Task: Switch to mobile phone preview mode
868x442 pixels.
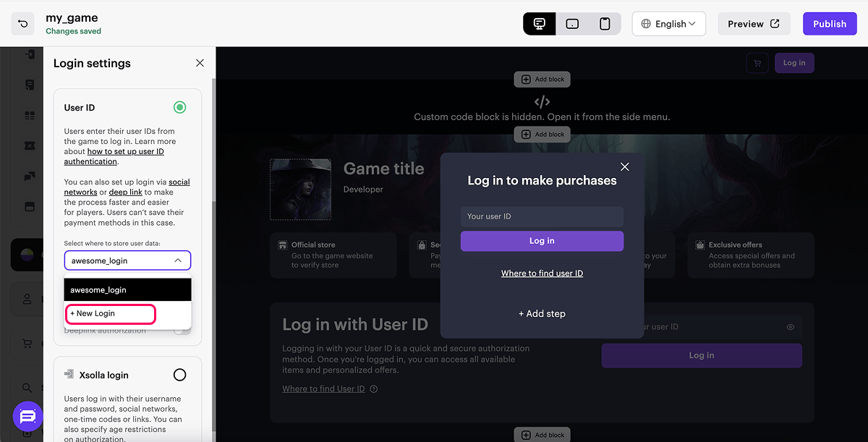Action: [605, 24]
